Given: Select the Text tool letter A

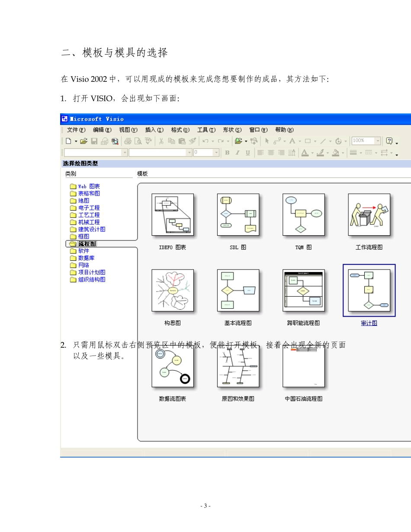Looking at the screenshot, I should (x=292, y=141).
